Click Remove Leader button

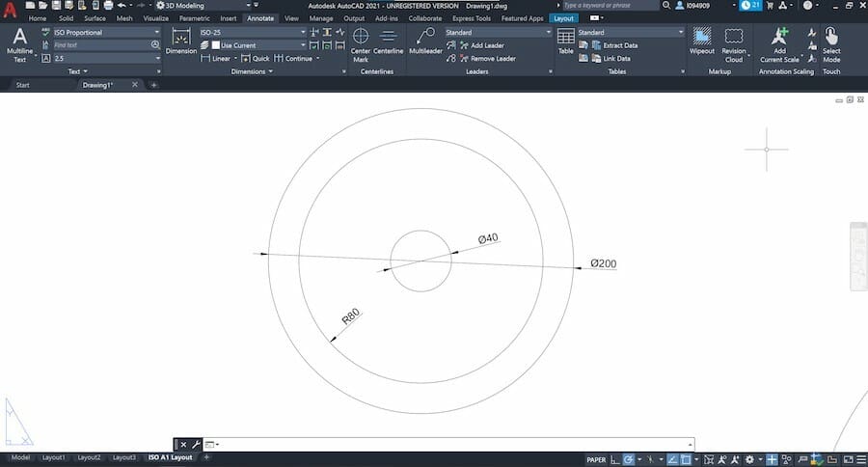coord(488,58)
